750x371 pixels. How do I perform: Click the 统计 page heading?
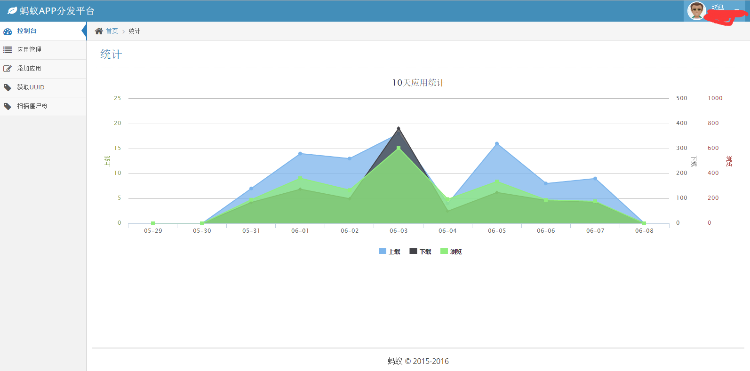(111, 54)
